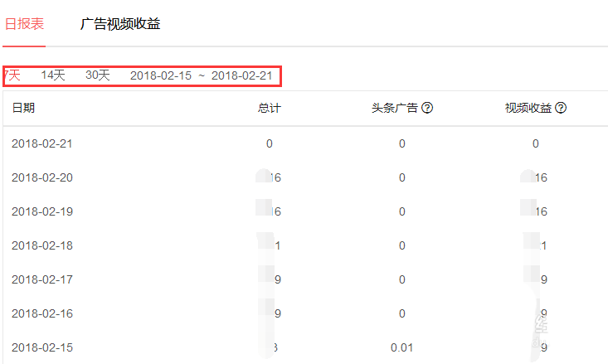Click the 0.01 头条广告 value cell
The width and height of the screenshot is (608, 364).
(401, 347)
